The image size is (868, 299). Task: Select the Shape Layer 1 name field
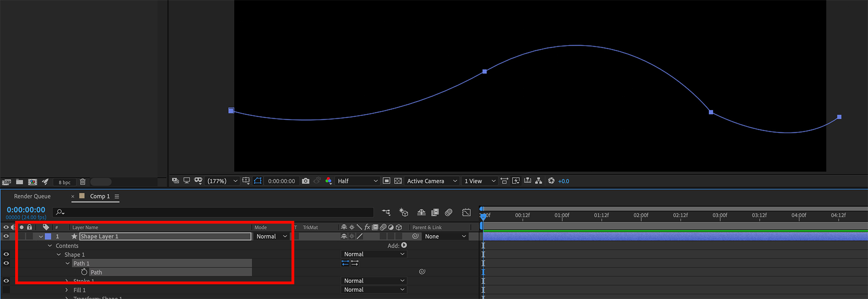[165, 237]
